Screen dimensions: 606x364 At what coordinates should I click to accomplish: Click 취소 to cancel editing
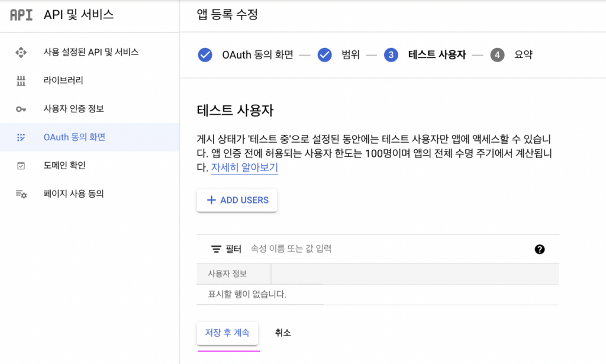(283, 333)
